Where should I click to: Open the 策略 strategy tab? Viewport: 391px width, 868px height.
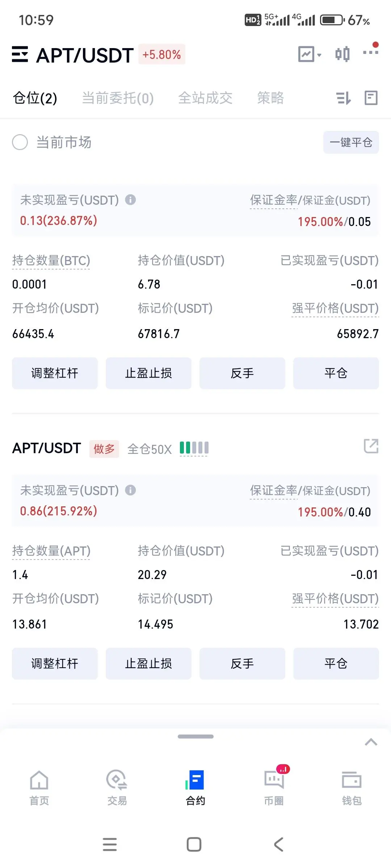tap(270, 98)
